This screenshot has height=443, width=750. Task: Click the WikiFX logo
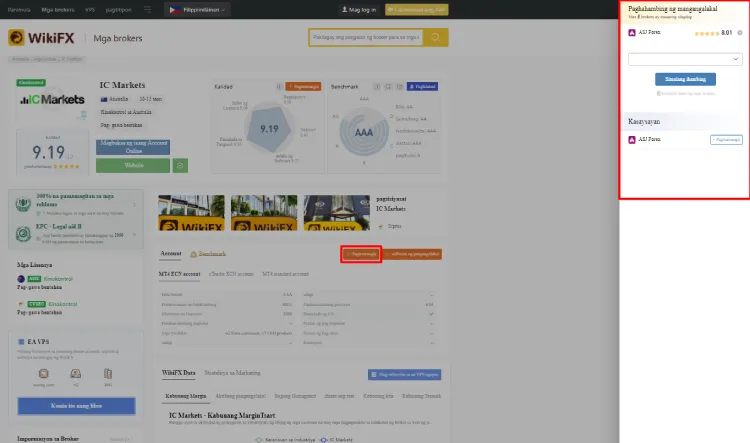(41, 37)
